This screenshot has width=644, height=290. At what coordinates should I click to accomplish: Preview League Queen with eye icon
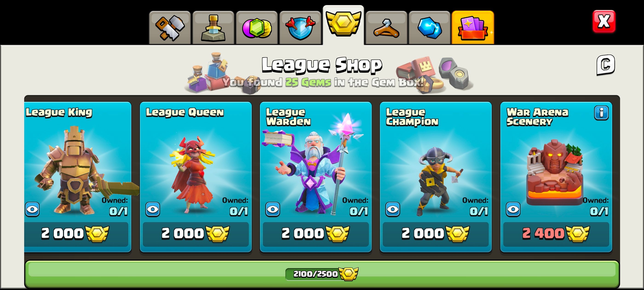click(x=153, y=209)
